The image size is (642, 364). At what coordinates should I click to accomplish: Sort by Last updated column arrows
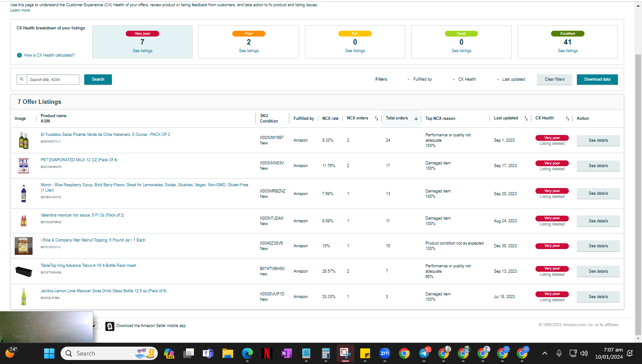point(526,119)
